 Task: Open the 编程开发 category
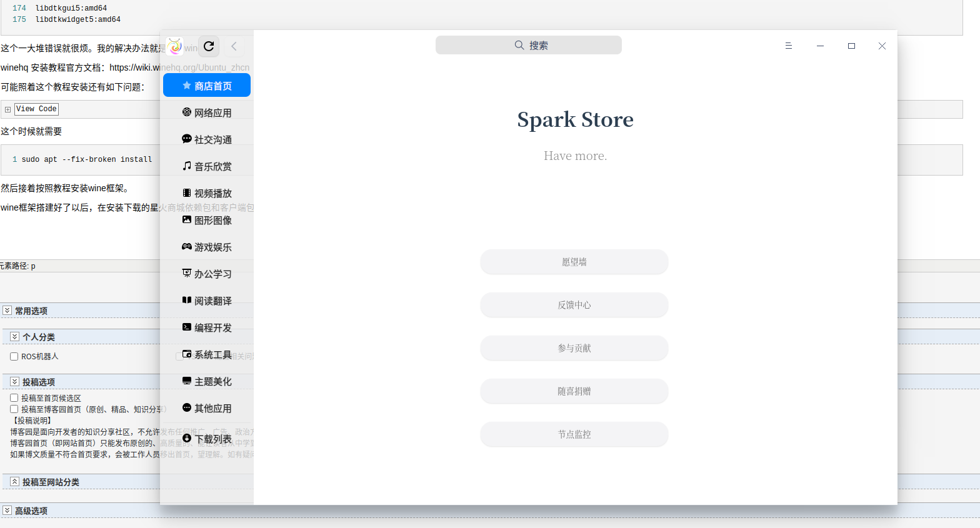click(x=207, y=327)
